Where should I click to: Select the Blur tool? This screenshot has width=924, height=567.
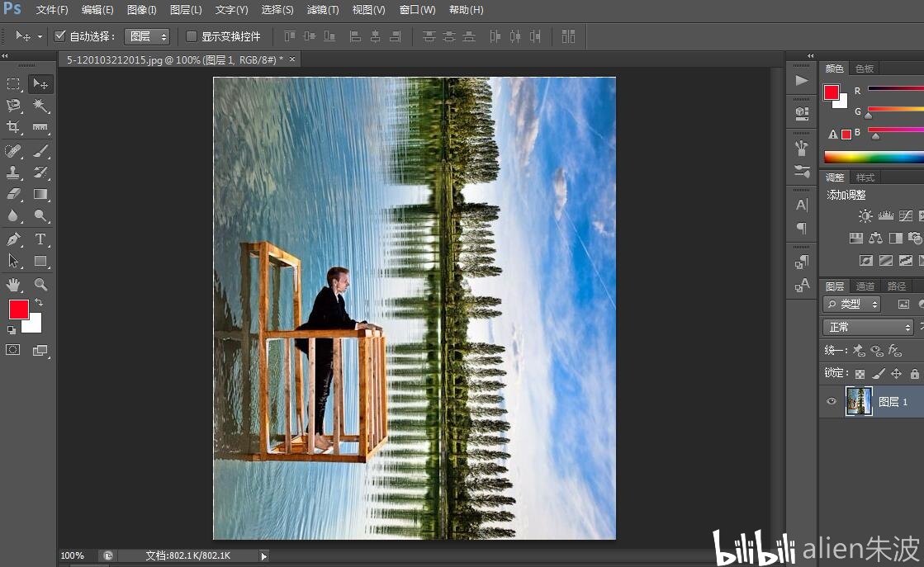point(13,216)
